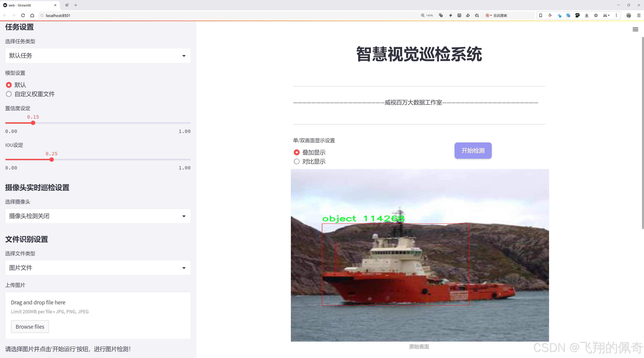This screenshot has width=644, height=358.
Task: Choose 对比显示 display mode
Action: [297, 161]
